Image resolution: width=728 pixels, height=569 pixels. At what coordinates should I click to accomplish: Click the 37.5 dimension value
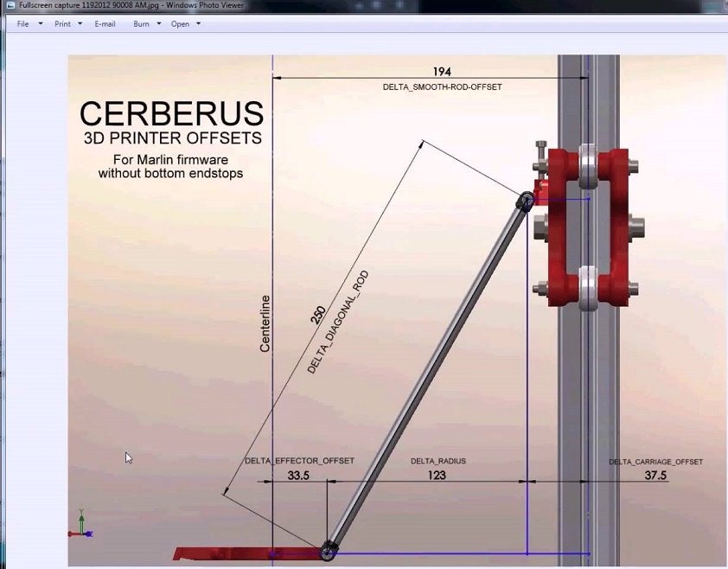pyautogui.click(x=655, y=475)
